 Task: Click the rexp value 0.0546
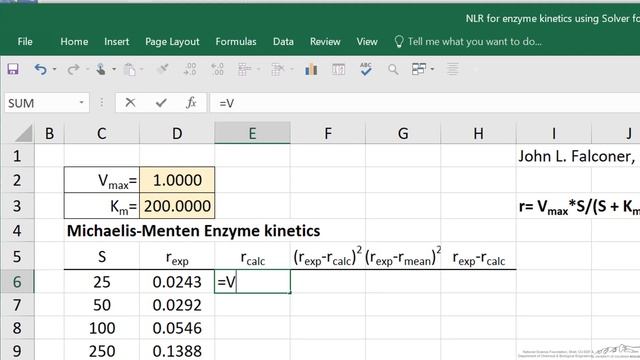pos(177,328)
